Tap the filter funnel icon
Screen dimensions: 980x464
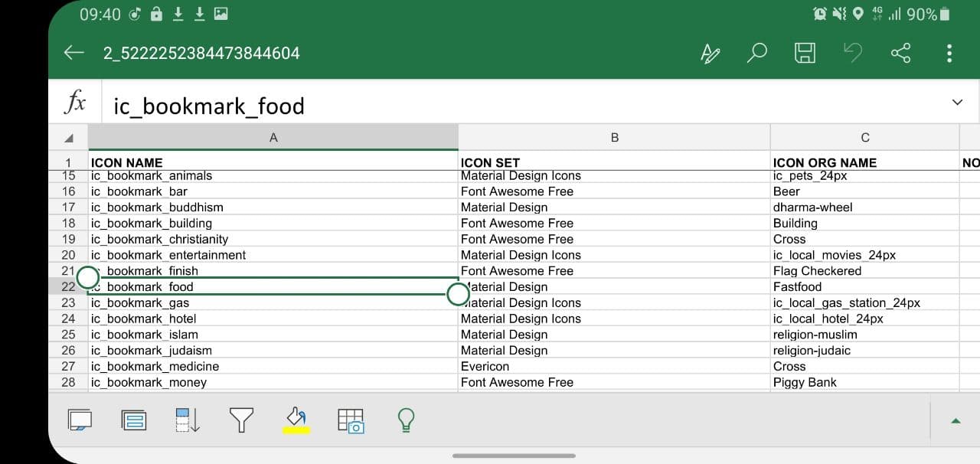point(242,420)
